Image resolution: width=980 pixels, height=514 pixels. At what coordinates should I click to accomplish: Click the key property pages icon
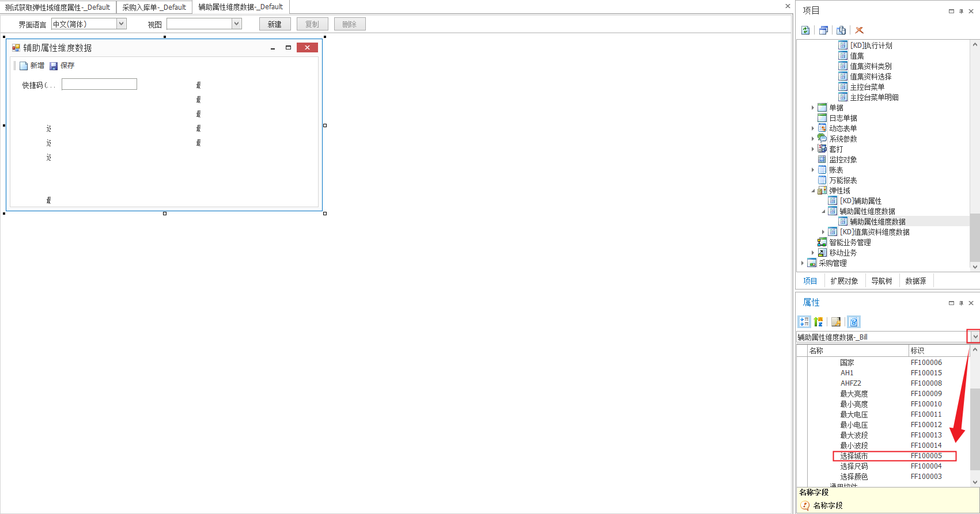coord(836,322)
